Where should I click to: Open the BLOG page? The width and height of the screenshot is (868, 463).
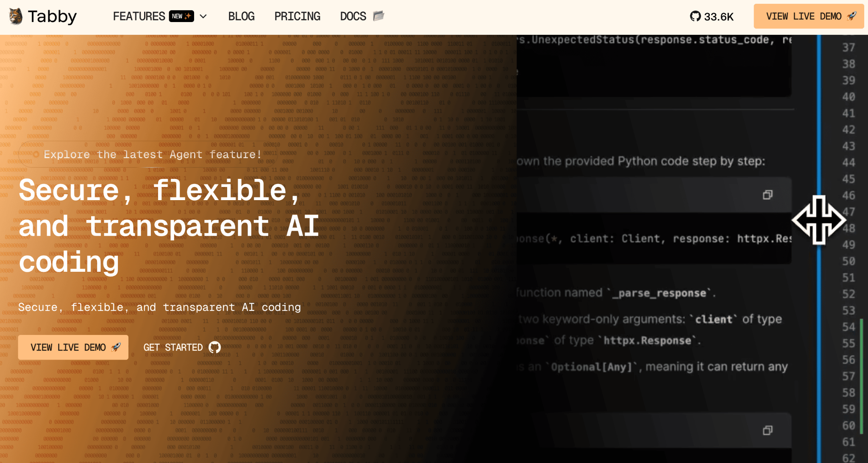tap(242, 16)
